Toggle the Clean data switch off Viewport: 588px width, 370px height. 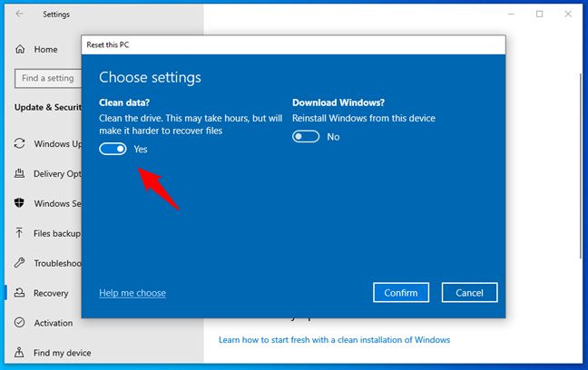[113, 149]
